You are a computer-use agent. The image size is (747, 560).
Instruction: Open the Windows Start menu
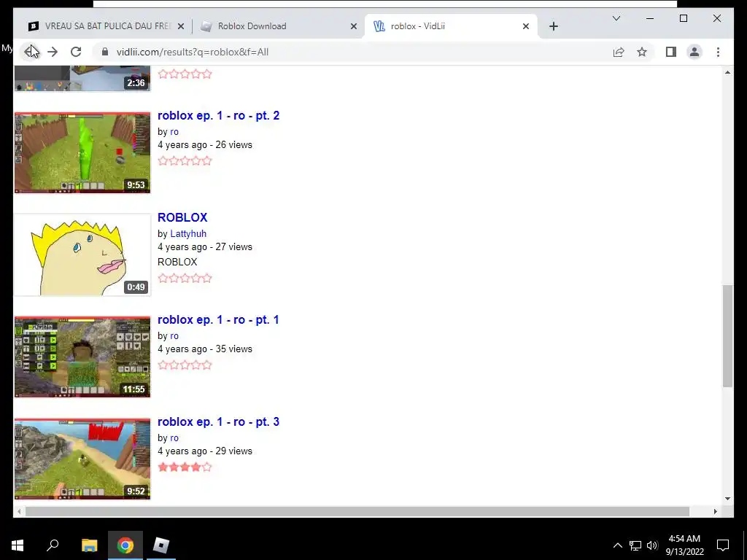click(x=18, y=545)
